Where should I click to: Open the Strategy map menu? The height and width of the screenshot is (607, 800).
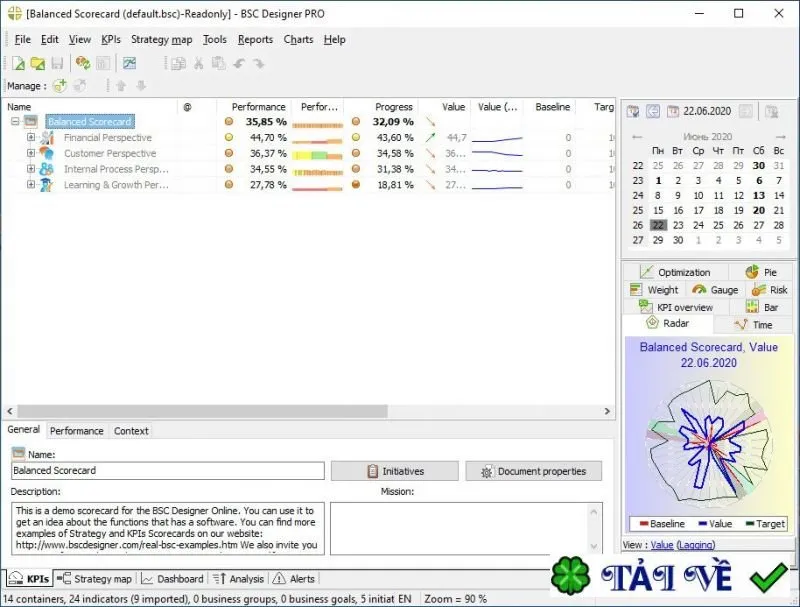pos(161,39)
